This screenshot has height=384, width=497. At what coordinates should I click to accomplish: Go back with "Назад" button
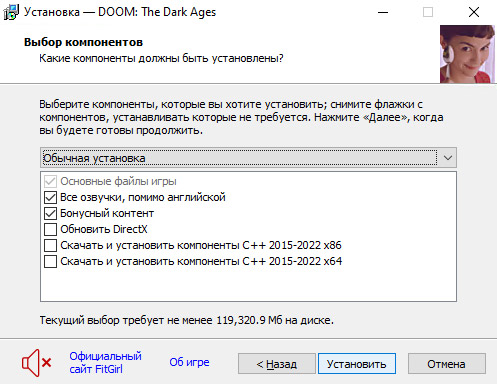(x=277, y=364)
